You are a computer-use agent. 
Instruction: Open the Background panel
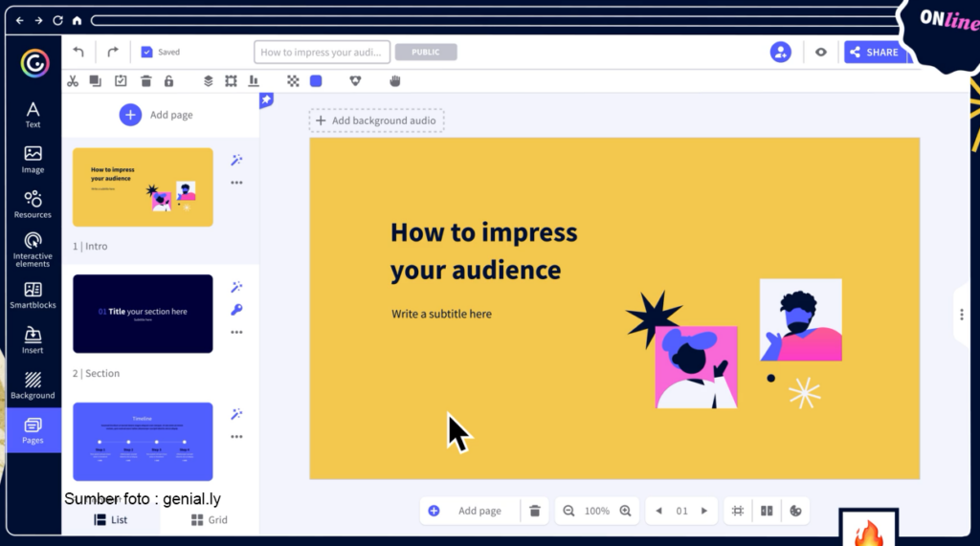coord(33,385)
